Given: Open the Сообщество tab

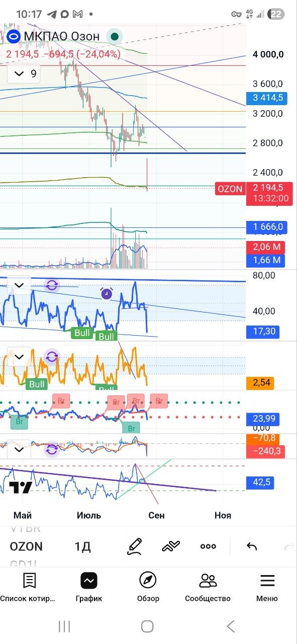Looking at the screenshot, I should point(208,587).
